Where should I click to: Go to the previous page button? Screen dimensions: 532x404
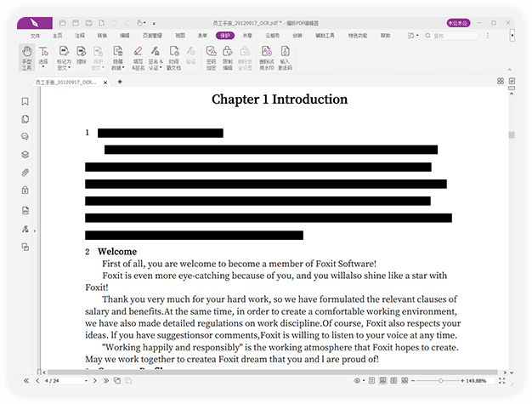[37, 381]
